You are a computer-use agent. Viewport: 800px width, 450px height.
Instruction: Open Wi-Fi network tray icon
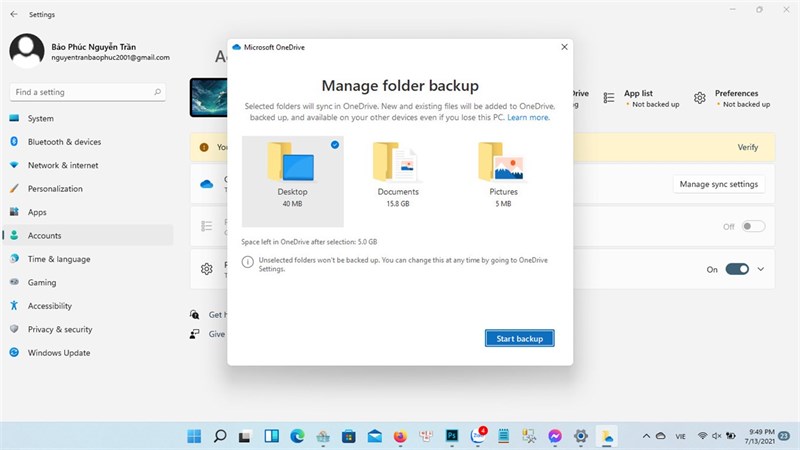click(703, 436)
